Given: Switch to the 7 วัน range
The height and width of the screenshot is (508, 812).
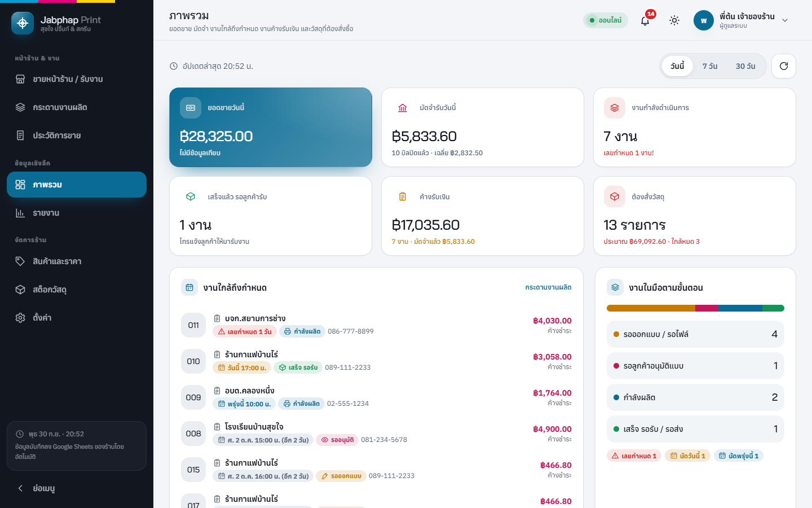Looking at the screenshot, I should (x=710, y=66).
